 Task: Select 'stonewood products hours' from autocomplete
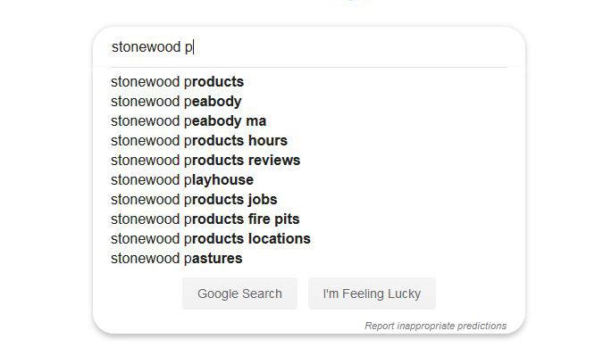[x=199, y=141]
